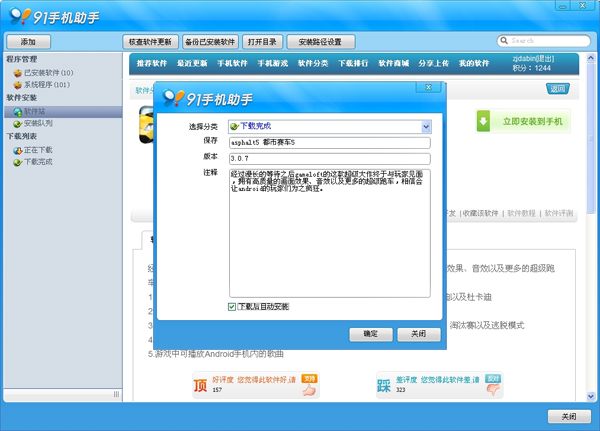Screen dimensions: 600x431
Task: Click 核查软件更新 toolbar button
Action: point(150,42)
